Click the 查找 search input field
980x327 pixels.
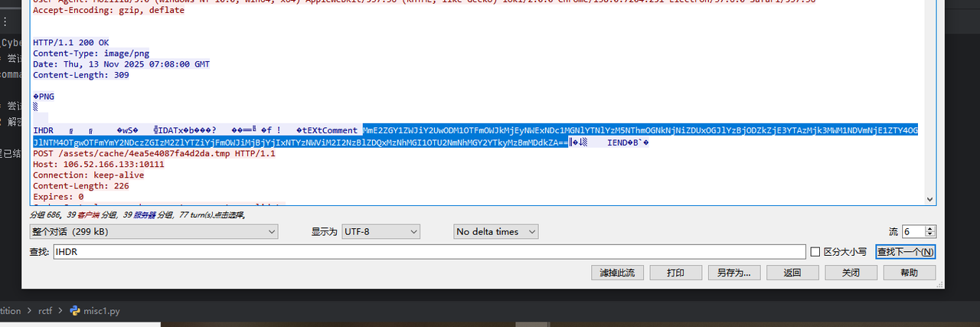tap(429, 252)
